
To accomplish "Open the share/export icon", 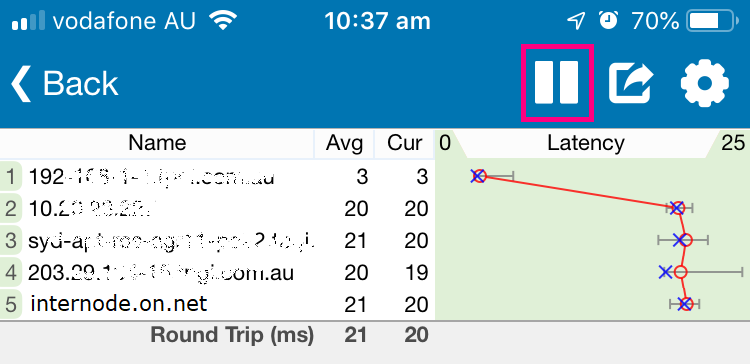I will click(x=631, y=84).
